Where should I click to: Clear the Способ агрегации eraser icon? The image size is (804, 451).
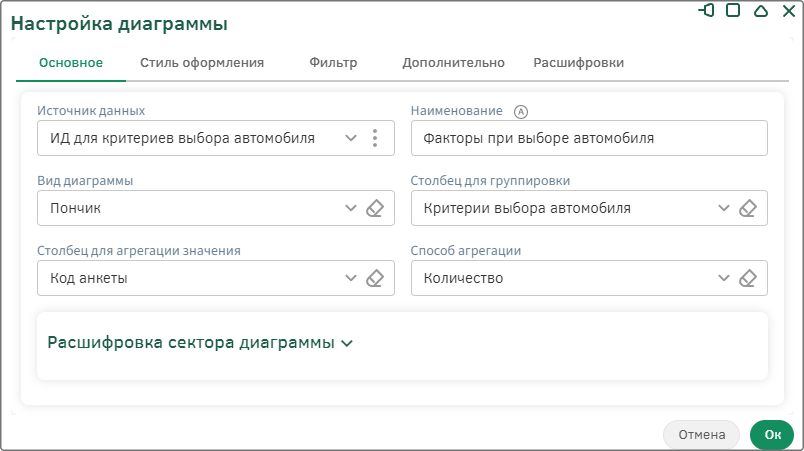point(748,278)
